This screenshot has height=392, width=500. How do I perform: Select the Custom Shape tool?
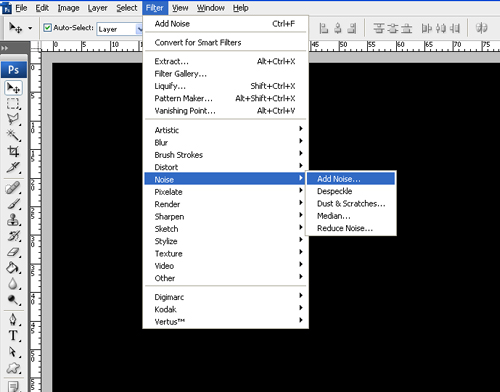(13, 368)
